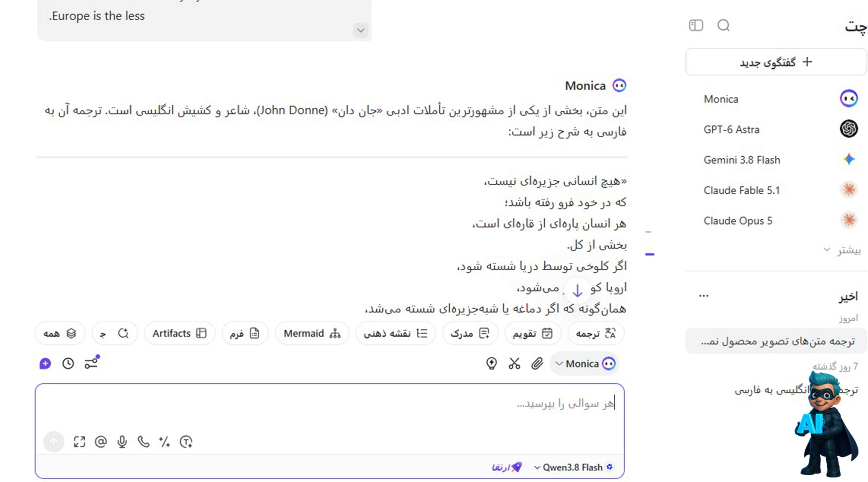
Task: Expand the quoted Europe is the less message
Action: tap(361, 31)
